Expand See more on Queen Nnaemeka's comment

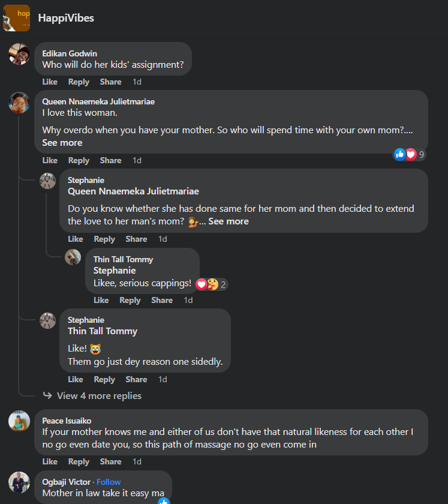pyautogui.click(x=62, y=143)
